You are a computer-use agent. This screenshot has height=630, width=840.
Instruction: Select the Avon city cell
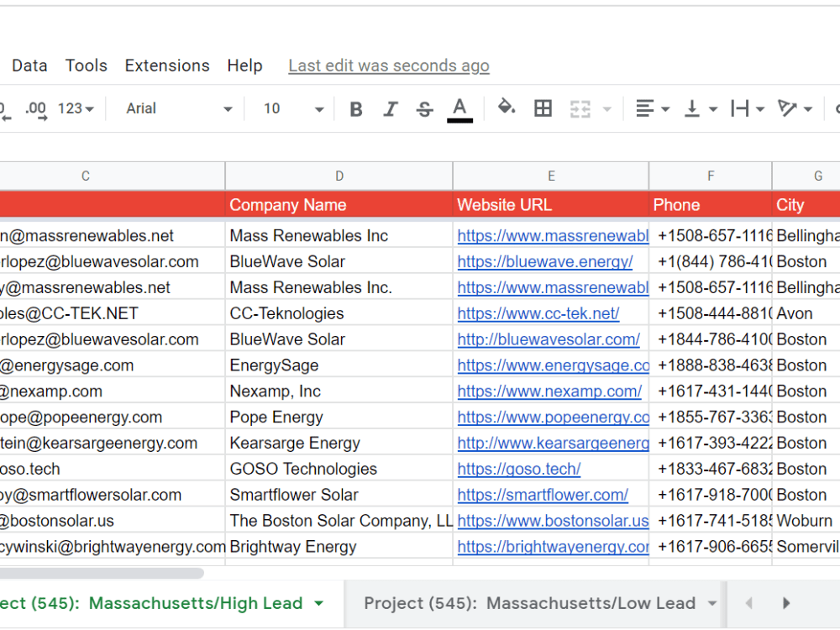(x=806, y=313)
